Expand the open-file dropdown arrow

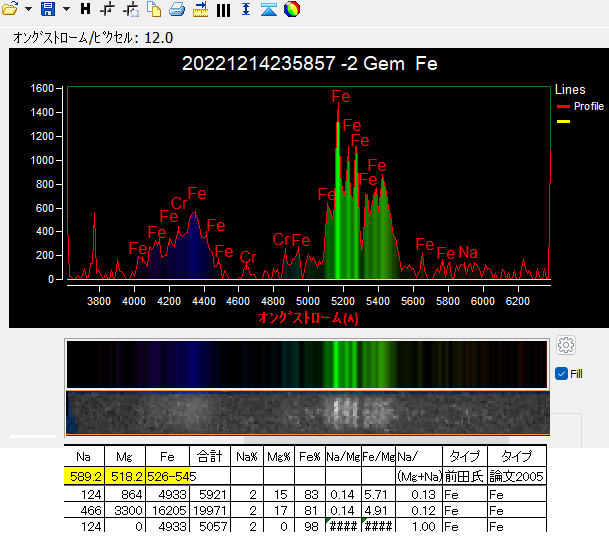click(x=28, y=9)
